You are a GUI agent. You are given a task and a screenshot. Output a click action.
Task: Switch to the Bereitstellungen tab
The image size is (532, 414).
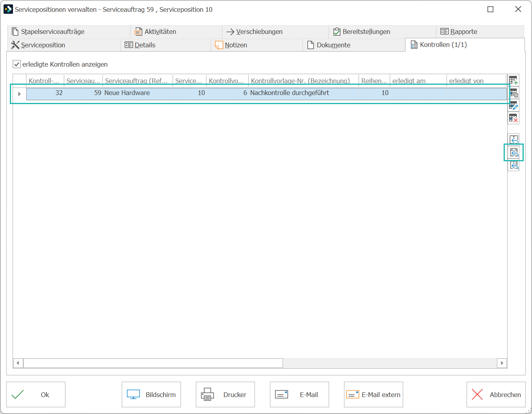pos(382,32)
